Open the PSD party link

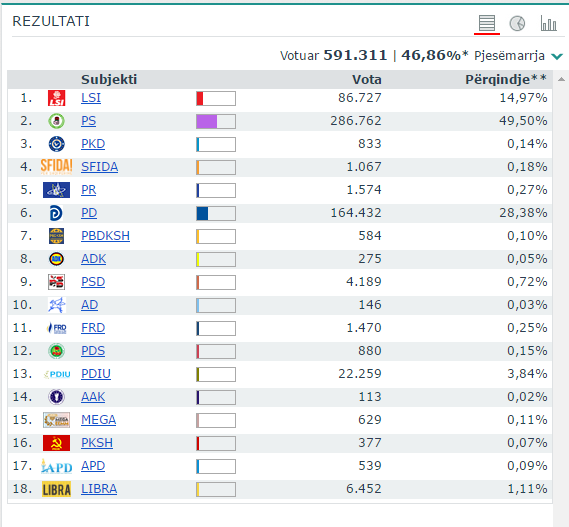coord(93,282)
